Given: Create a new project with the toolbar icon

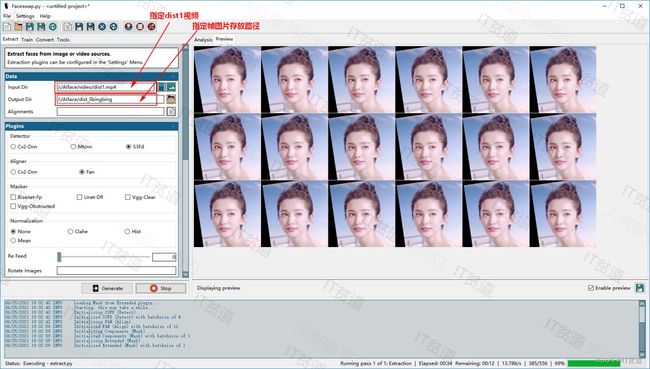Looking at the screenshot, I should point(7,27).
